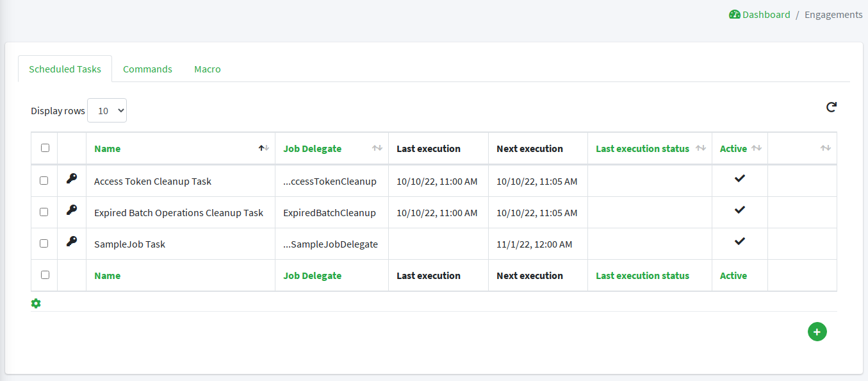The image size is (868, 381).
Task: Click key icon for SampleJob Task
Action: click(72, 241)
